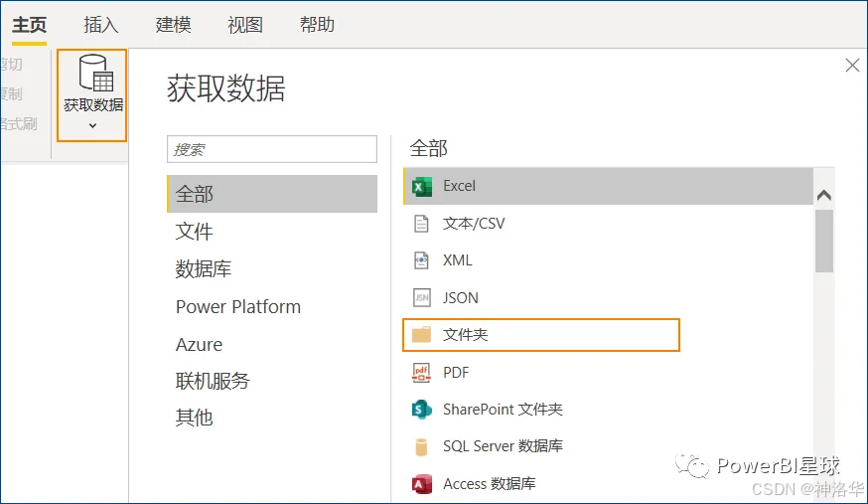Choose the Excel data source text
This screenshot has height=504, width=868.
click(x=459, y=186)
